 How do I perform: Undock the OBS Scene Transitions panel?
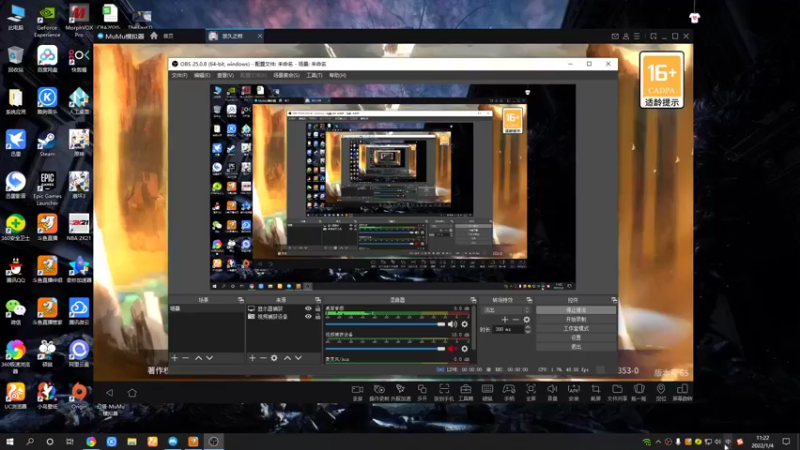click(x=529, y=300)
